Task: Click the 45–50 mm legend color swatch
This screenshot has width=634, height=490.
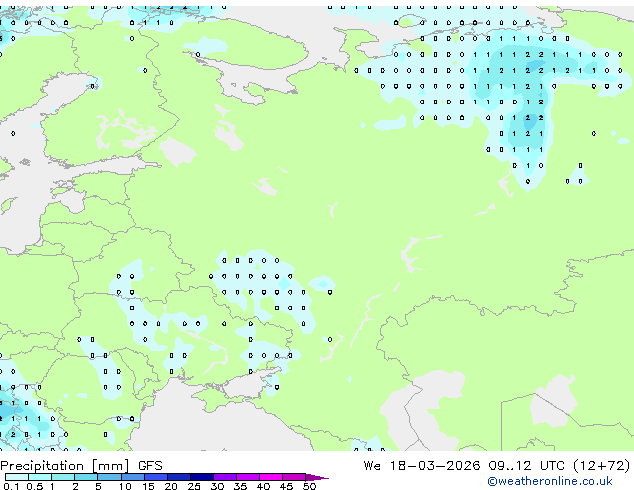Action: tap(294, 477)
